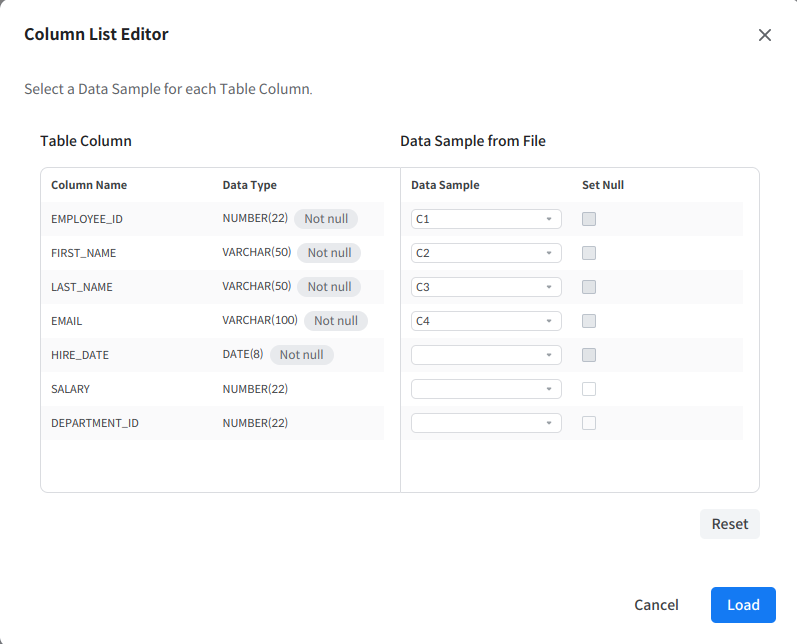Cancel the column list editing
797x644 pixels.
(656, 605)
